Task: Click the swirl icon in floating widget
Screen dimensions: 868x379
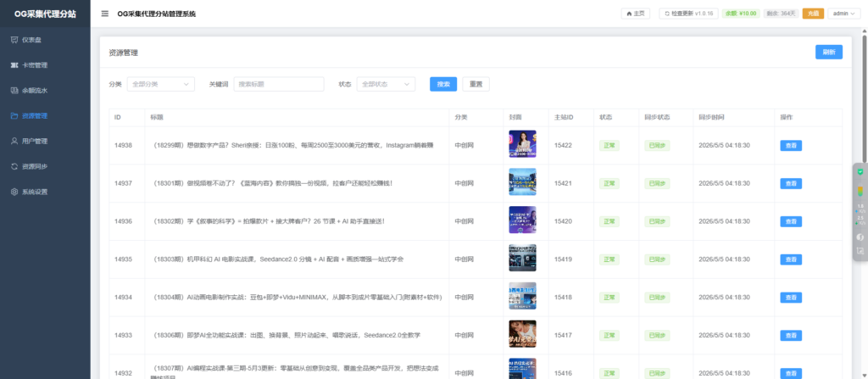Action: click(x=860, y=237)
